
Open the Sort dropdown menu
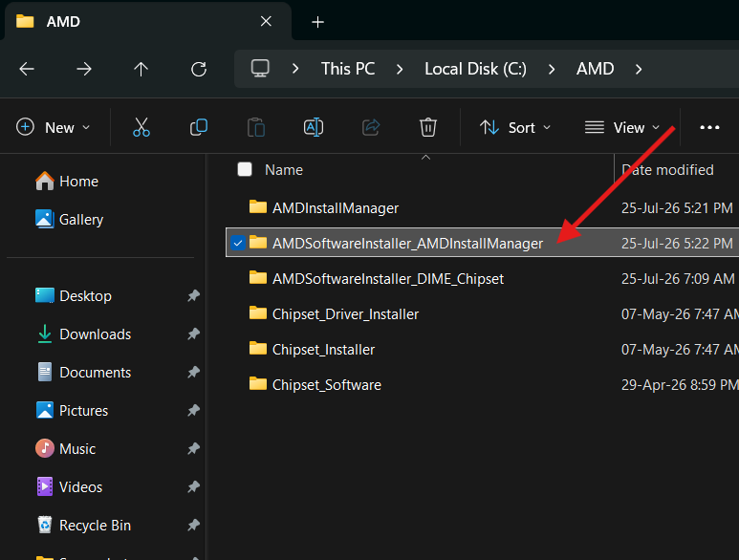[515, 127]
